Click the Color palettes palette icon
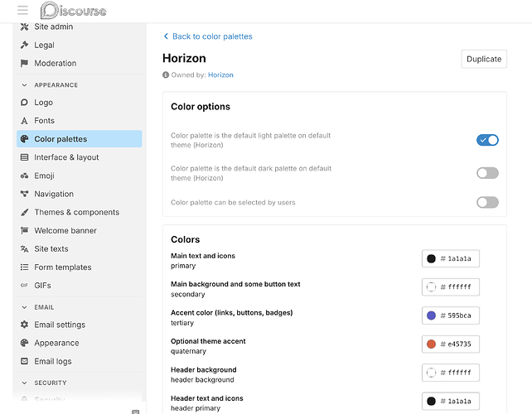 [24, 138]
